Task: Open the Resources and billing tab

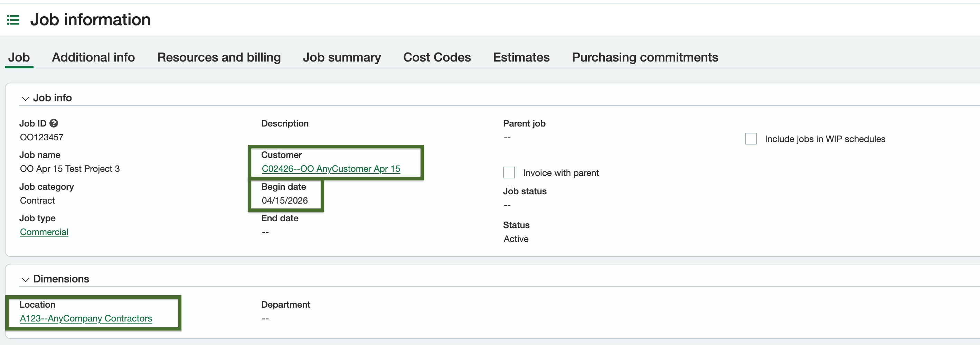Action: 219,57
